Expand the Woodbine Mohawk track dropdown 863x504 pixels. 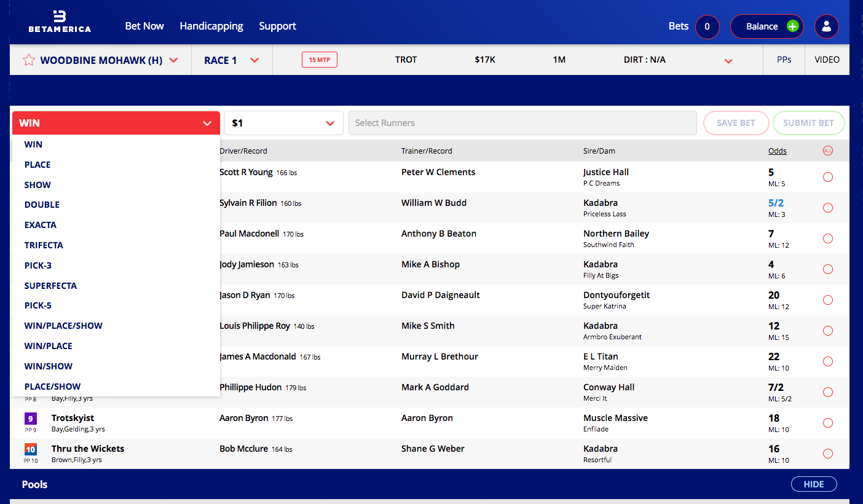pyautogui.click(x=173, y=60)
